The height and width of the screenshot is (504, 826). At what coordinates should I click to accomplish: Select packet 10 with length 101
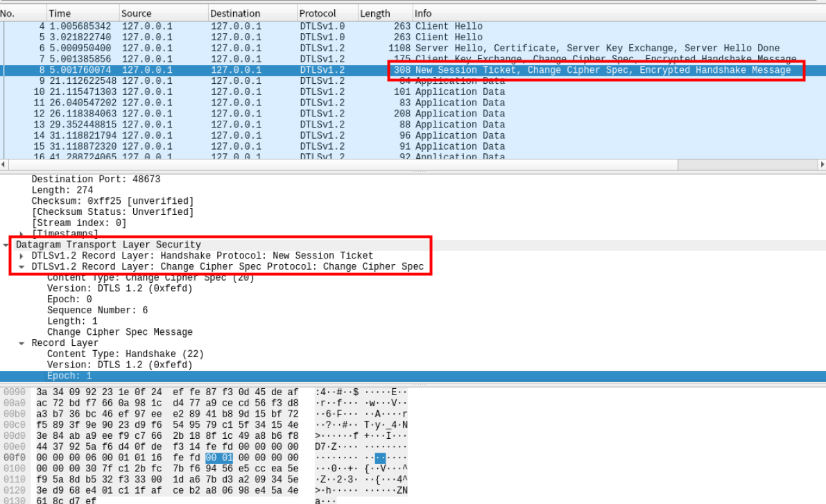[x=413, y=92]
